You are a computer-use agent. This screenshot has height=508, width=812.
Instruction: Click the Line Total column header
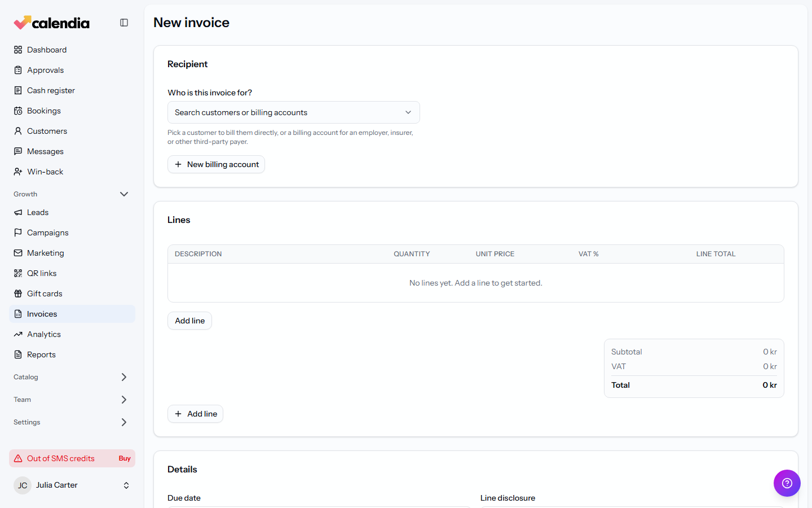coord(716,254)
